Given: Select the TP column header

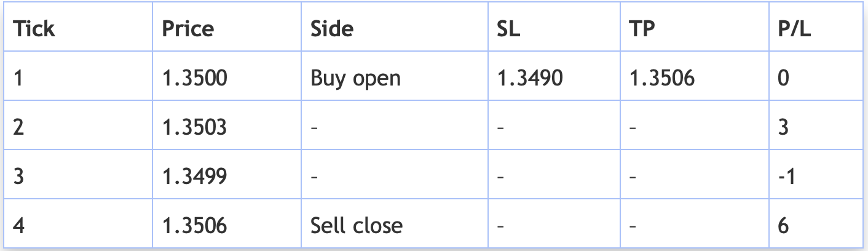Looking at the screenshot, I should tap(642, 29).
